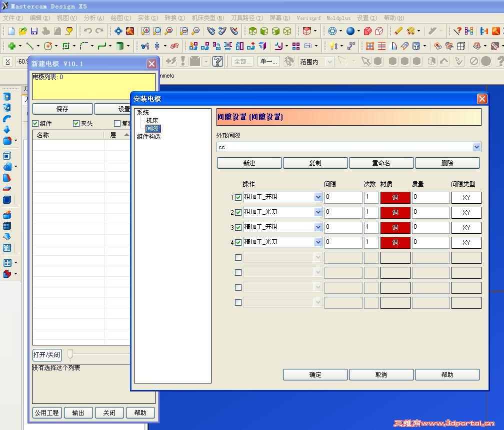Viewport: 504px width, 430px height.
Task: Save the file via floppy disk icon
Action: coord(34,31)
